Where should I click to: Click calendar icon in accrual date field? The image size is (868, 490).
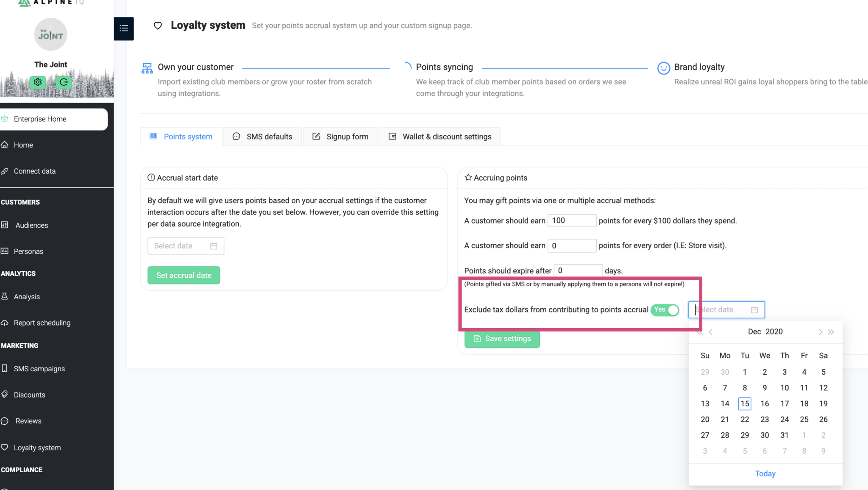(x=214, y=246)
